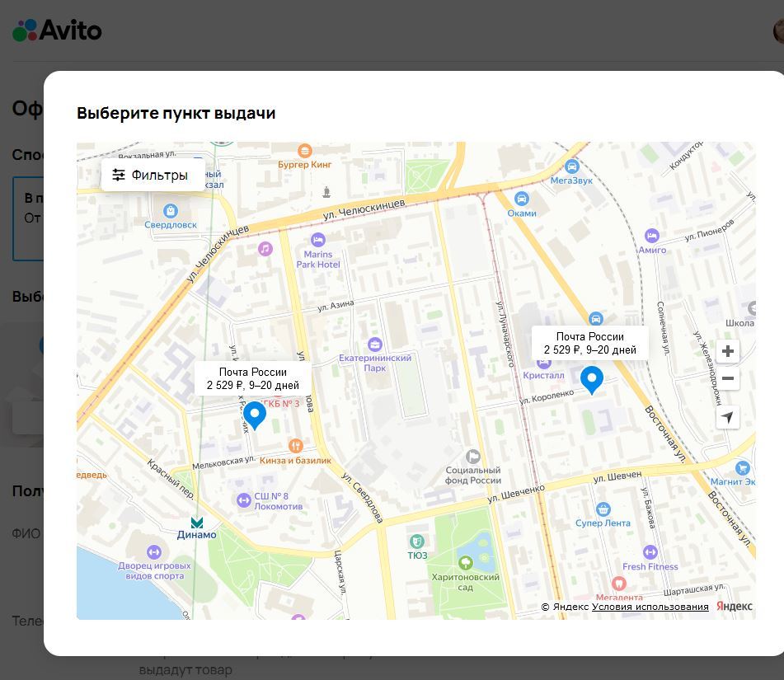Click the Царская ул. street label
This screenshot has width=784, height=680.
(x=340, y=572)
